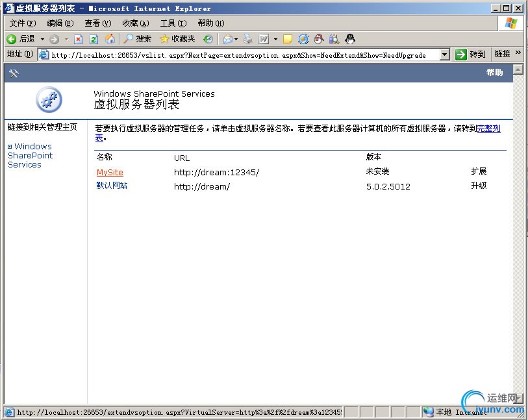Click the URL column header

point(182,158)
